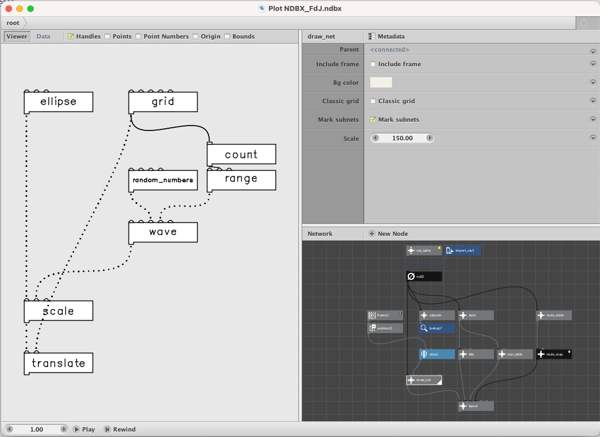
Task: Open the Scale row dropdown arrow
Action: (593, 138)
